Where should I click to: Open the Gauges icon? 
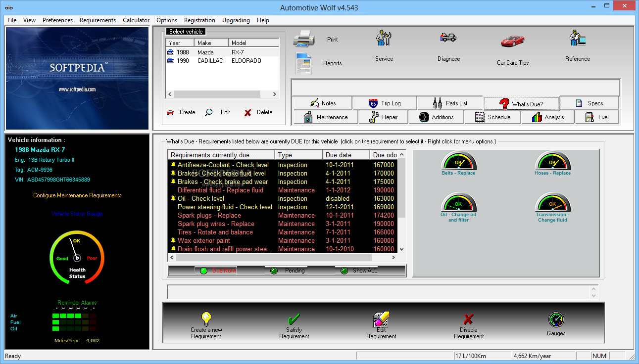556,320
